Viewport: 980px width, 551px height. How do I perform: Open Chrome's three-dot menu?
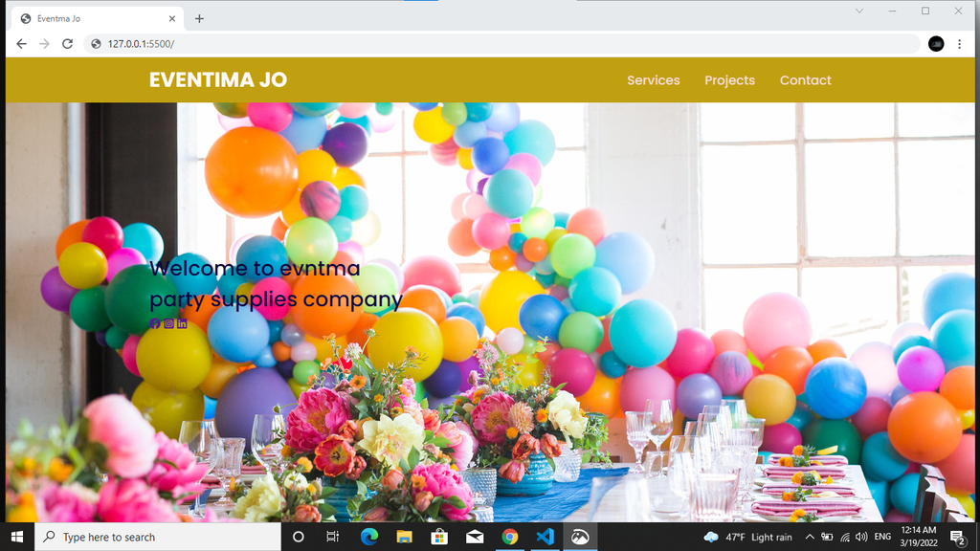[959, 44]
